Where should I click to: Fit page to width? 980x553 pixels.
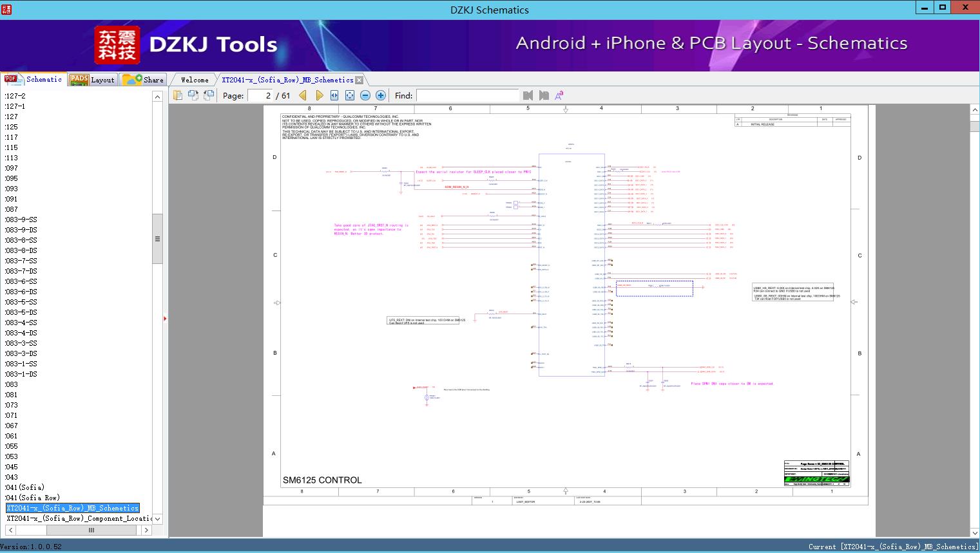(334, 95)
